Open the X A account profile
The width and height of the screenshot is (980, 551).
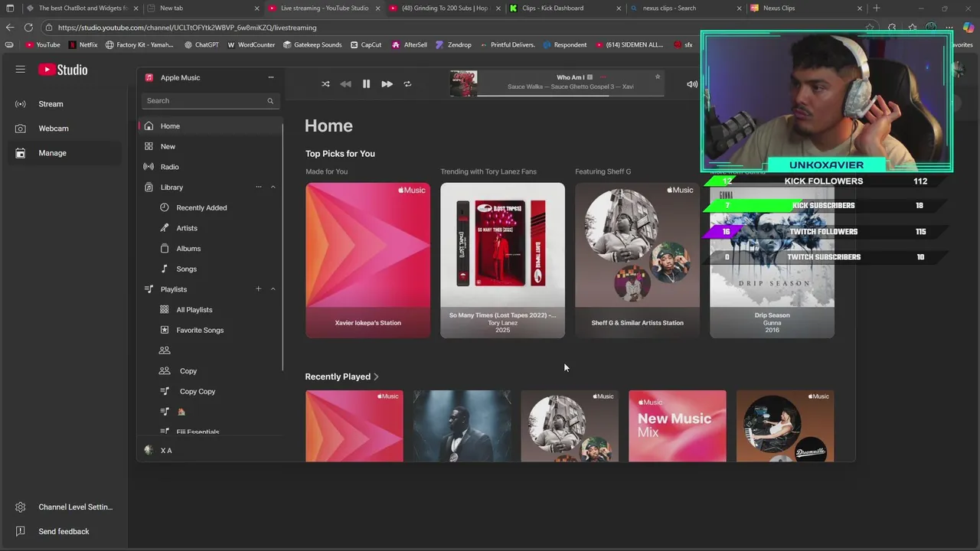[166, 451]
